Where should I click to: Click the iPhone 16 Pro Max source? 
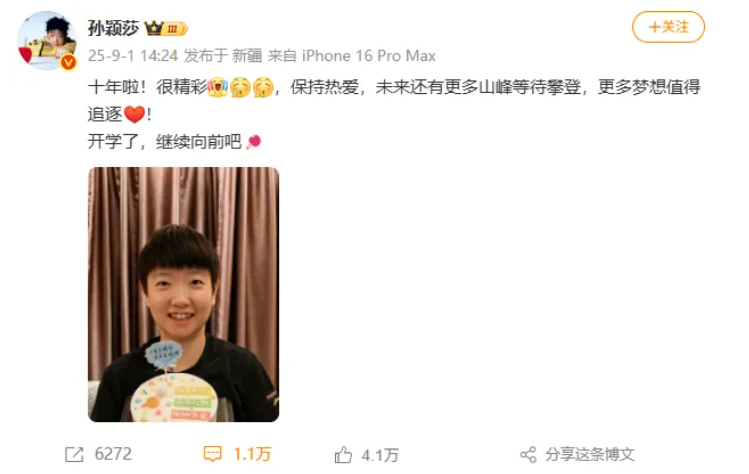[369, 56]
